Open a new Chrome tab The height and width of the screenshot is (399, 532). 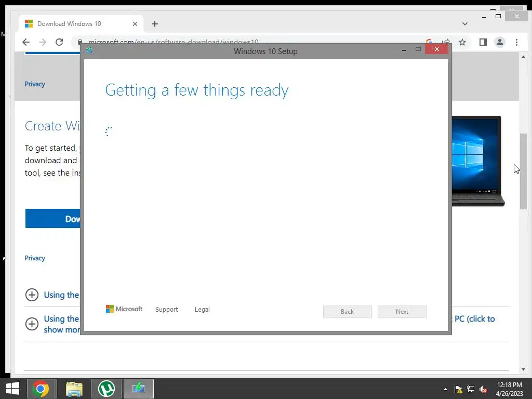155,24
